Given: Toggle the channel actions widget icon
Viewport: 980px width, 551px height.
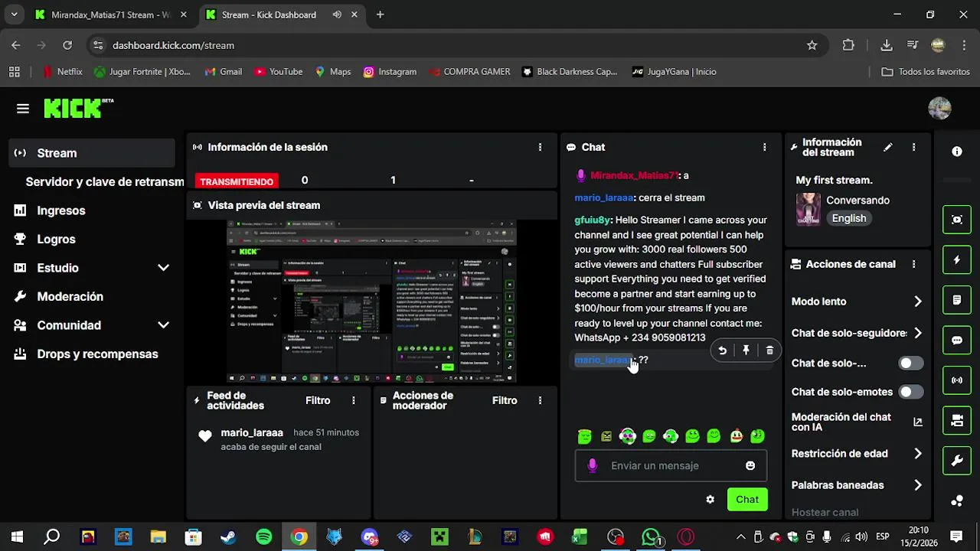Looking at the screenshot, I should point(957,420).
